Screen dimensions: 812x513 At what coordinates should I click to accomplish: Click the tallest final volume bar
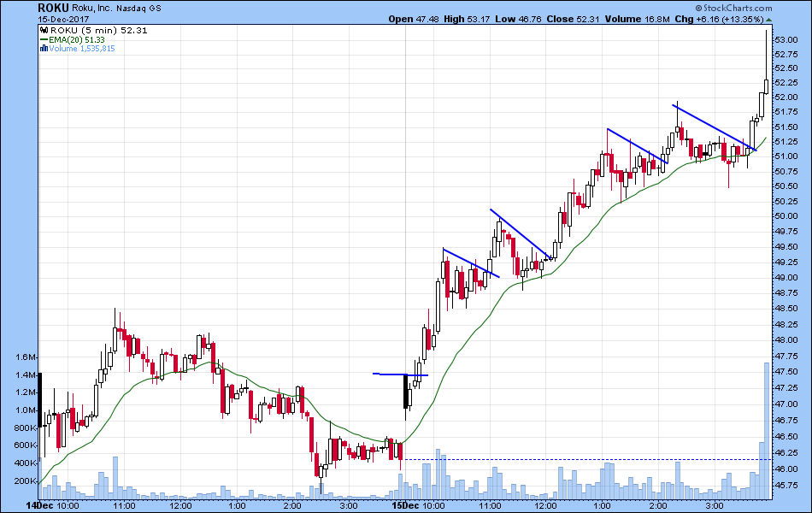pos(767,431)
